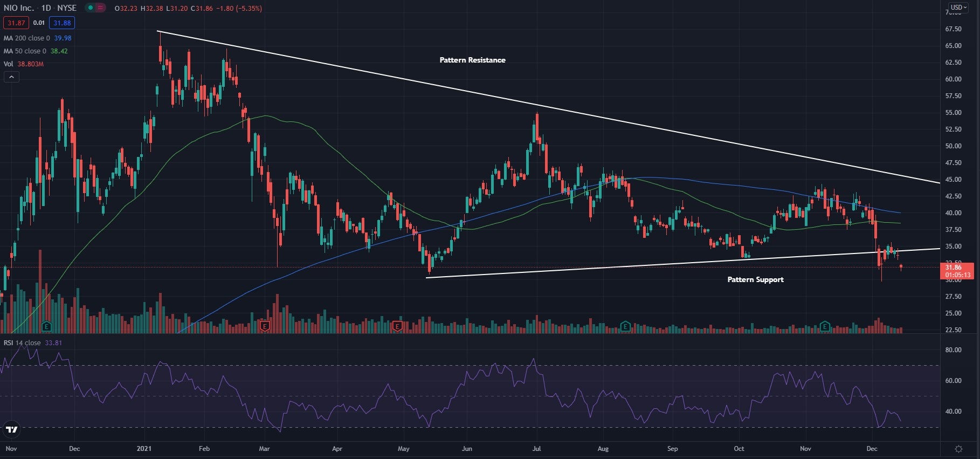Click the 38.42 MA 50 value
The width and height of the screenshot is (980, 459).
(x=59, y=51)
